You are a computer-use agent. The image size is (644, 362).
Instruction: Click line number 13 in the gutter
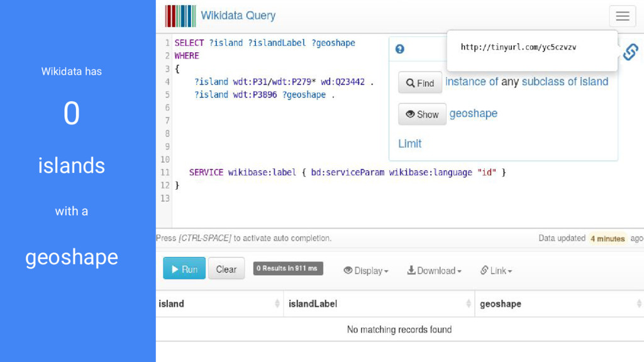tap(165, 198)
